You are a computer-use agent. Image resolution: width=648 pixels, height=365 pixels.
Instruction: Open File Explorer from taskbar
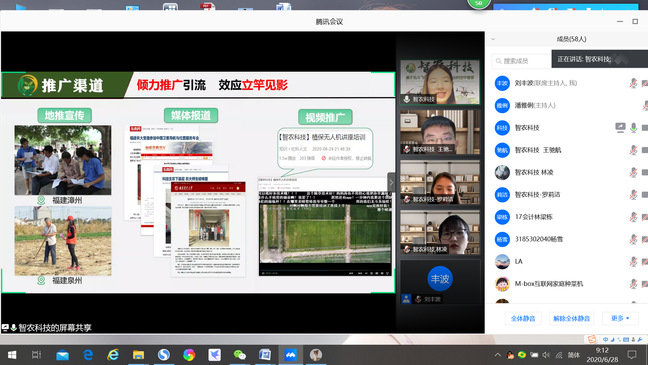tap(138, 355)
